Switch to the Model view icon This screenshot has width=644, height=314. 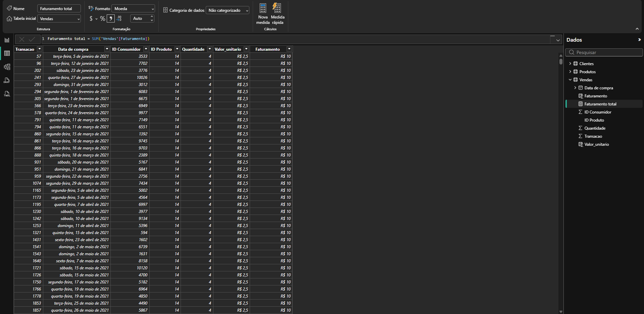7,67
